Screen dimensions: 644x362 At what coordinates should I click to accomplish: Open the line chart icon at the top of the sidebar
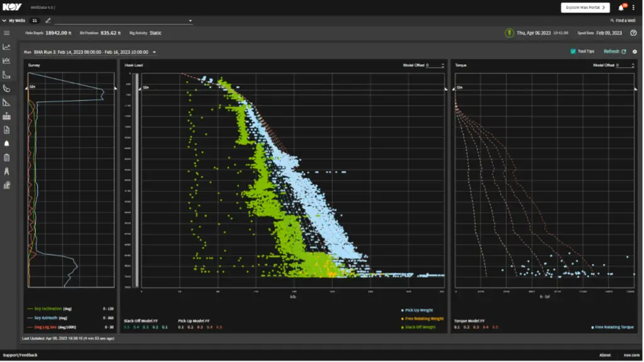click(x=6, y=47)
